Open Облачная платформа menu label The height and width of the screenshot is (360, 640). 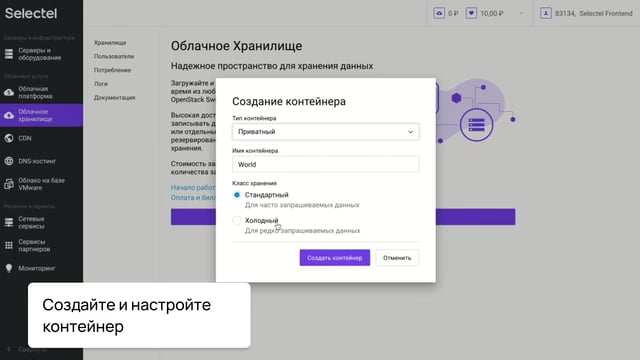point(35,93)
